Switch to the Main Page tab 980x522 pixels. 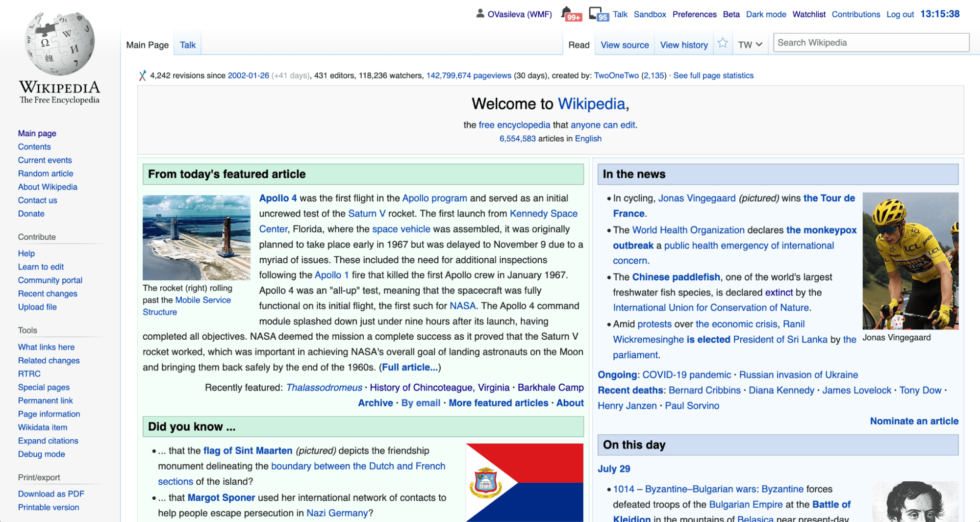pos(148,45)
